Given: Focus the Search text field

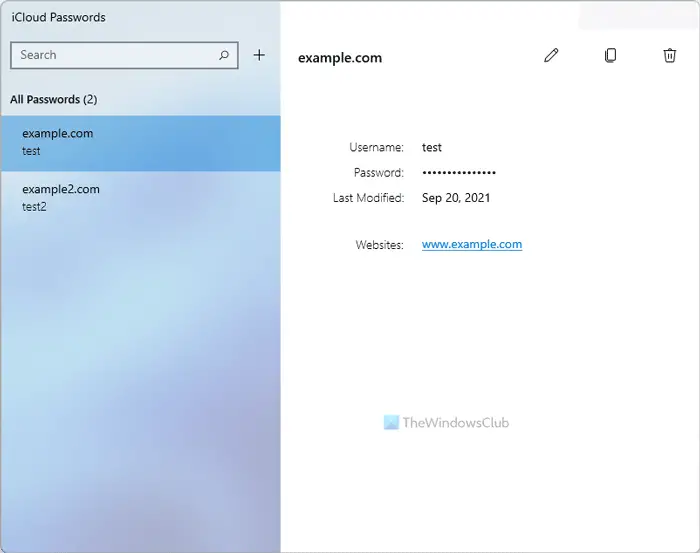Looking at the screenshot, I should coord(124,55).
